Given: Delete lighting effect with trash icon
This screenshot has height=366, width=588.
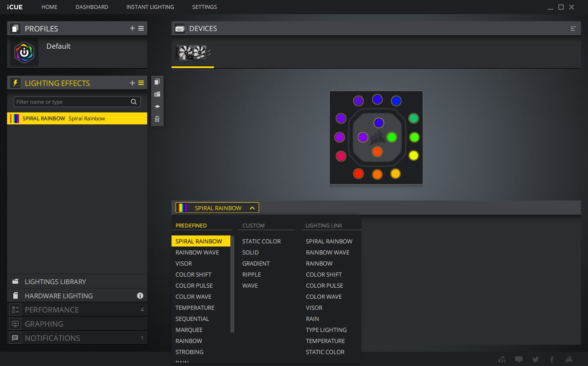Looking at the screenshot, I should [157, 119].
